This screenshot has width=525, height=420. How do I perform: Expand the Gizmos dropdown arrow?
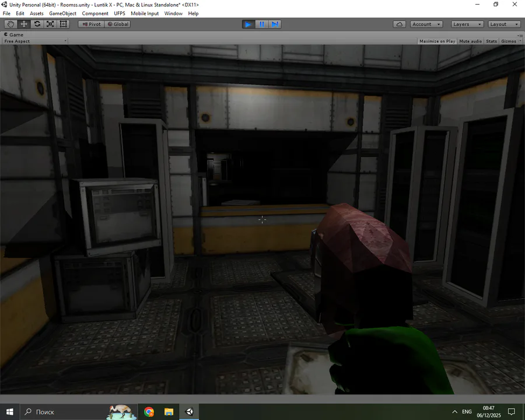[x=520, y=41]
